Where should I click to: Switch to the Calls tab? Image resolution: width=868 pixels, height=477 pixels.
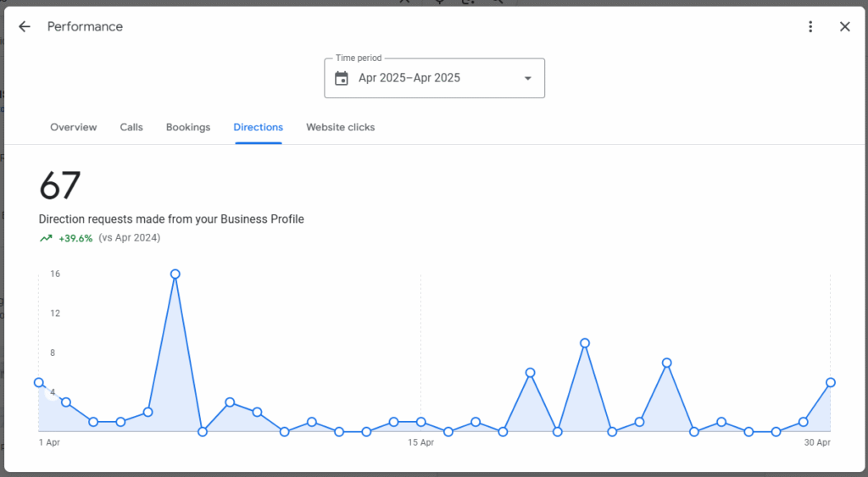point(131,127)
